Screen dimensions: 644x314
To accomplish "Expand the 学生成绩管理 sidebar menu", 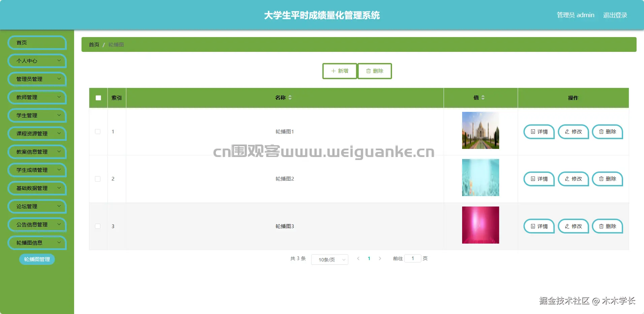I will [x=37, y=170].
